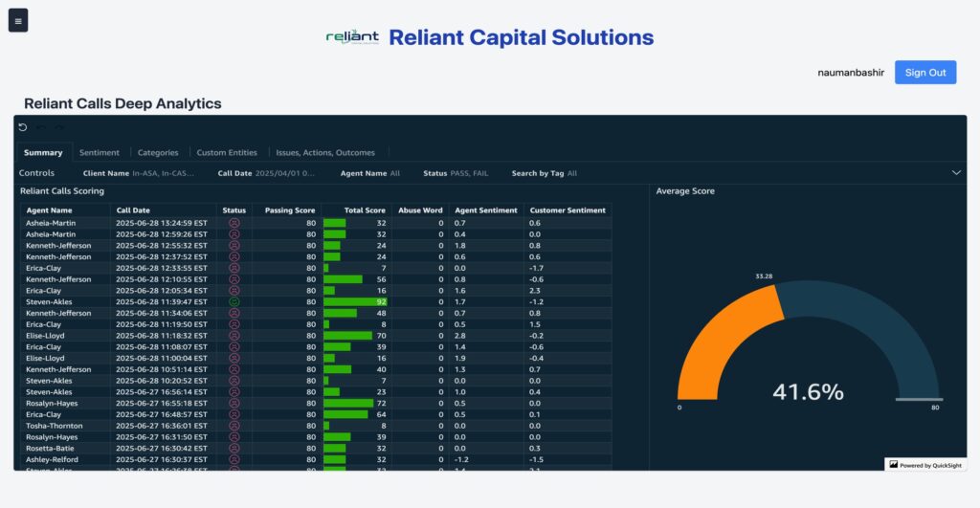Open the Status PASS, FAIL filter
This screenshot has height=508, width=980.
click(456, 173)
